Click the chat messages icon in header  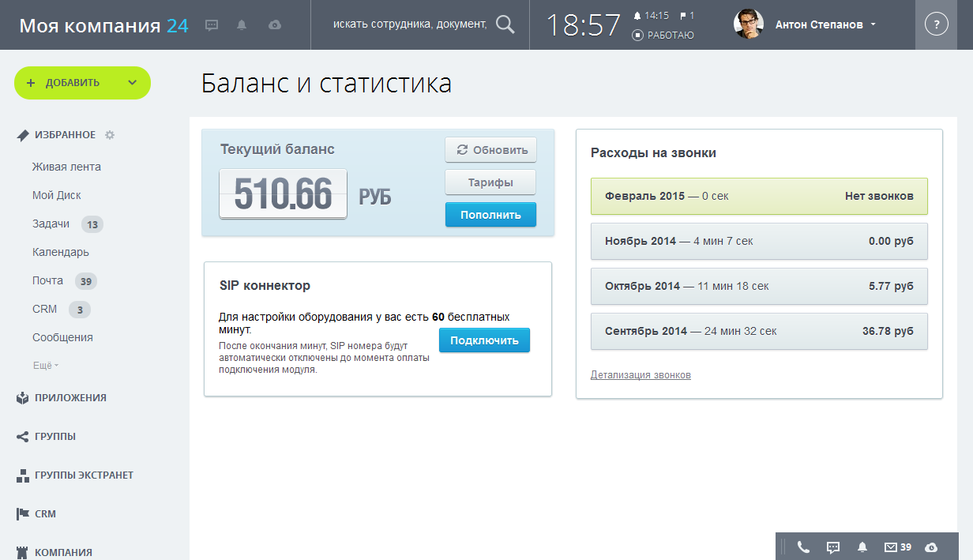(x=212, y=25)
